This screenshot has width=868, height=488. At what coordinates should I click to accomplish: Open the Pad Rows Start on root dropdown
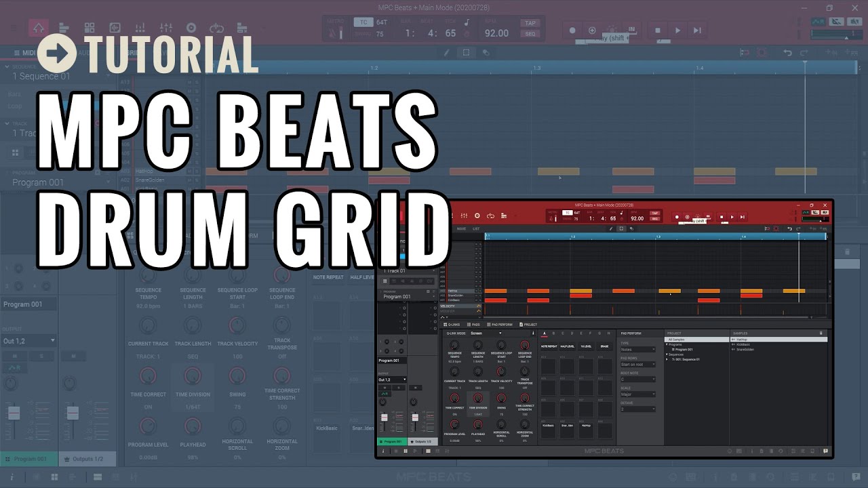point(638,365)
